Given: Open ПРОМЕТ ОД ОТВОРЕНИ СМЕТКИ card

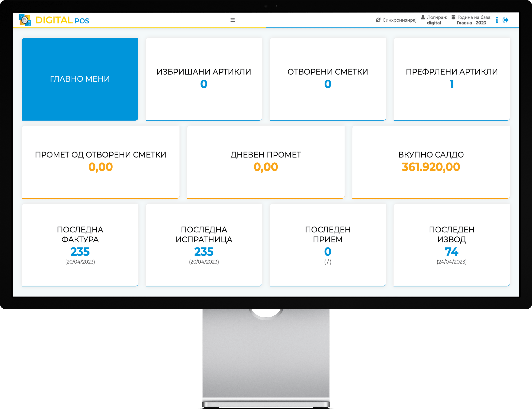Looking at the screenshot, I should (101, 162).
